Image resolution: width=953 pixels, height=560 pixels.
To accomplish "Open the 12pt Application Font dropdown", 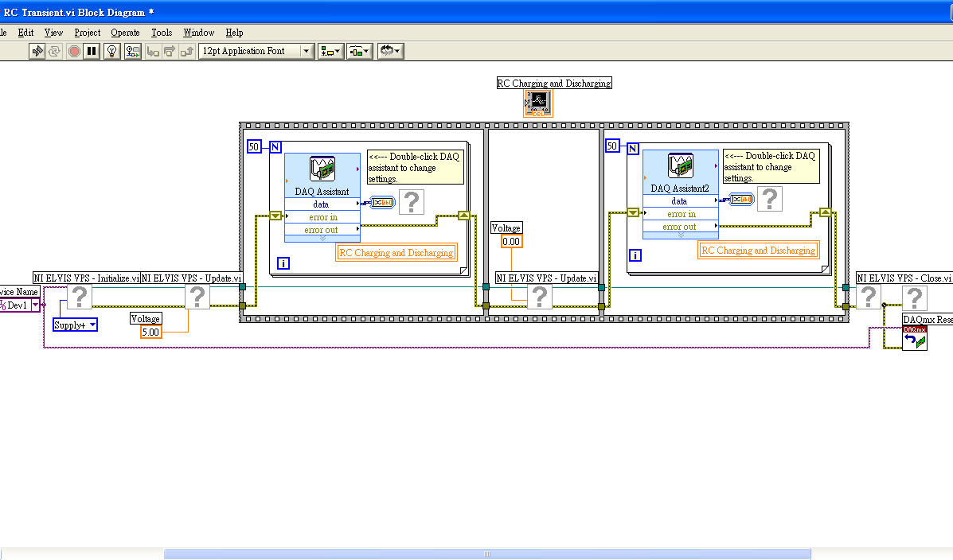I will tap(256, 51).
